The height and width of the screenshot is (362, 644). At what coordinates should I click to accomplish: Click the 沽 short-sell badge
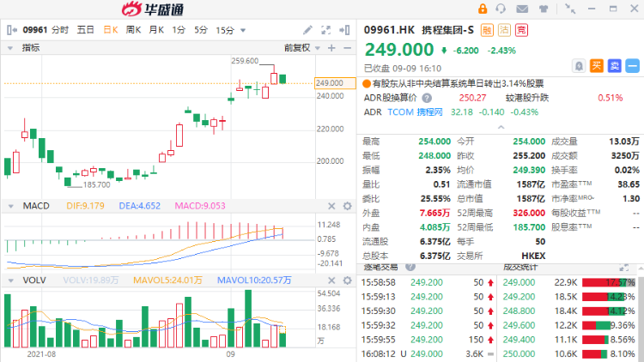point(504,30)
